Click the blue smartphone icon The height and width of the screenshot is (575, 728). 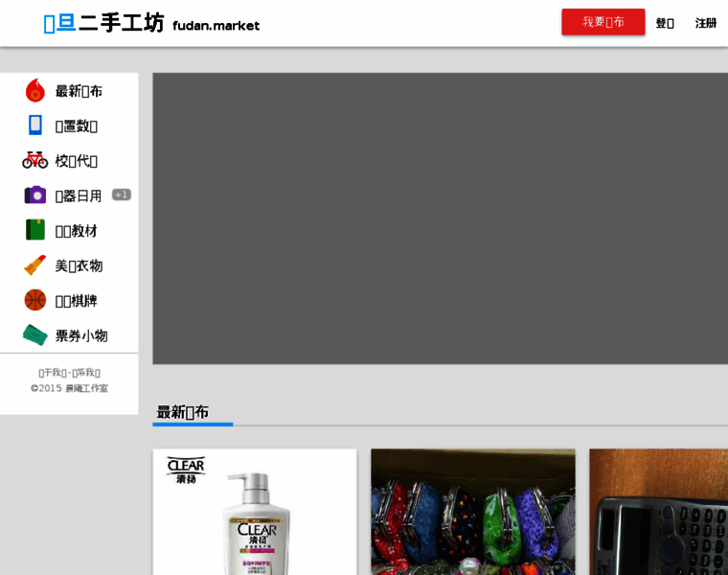point(35,126)
